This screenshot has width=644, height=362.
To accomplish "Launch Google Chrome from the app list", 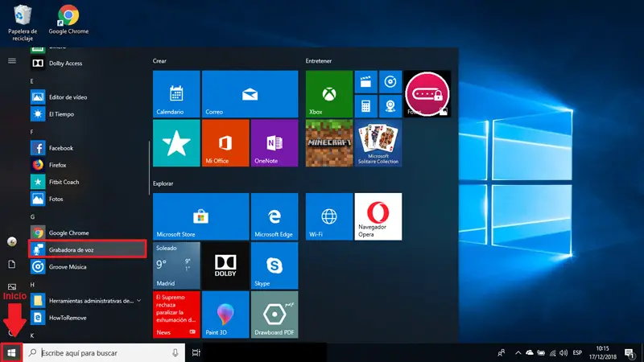I will (87, 232).
